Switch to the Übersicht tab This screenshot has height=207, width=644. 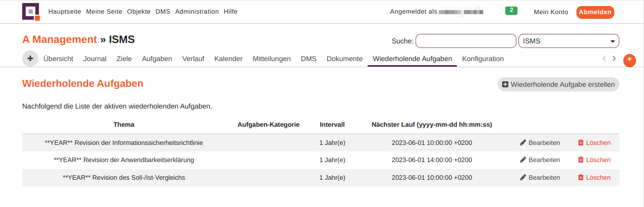(x=58, y=59)
